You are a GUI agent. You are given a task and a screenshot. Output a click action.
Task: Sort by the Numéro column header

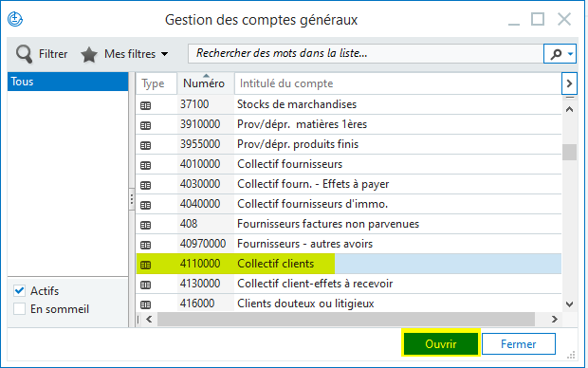coord(205,83)
